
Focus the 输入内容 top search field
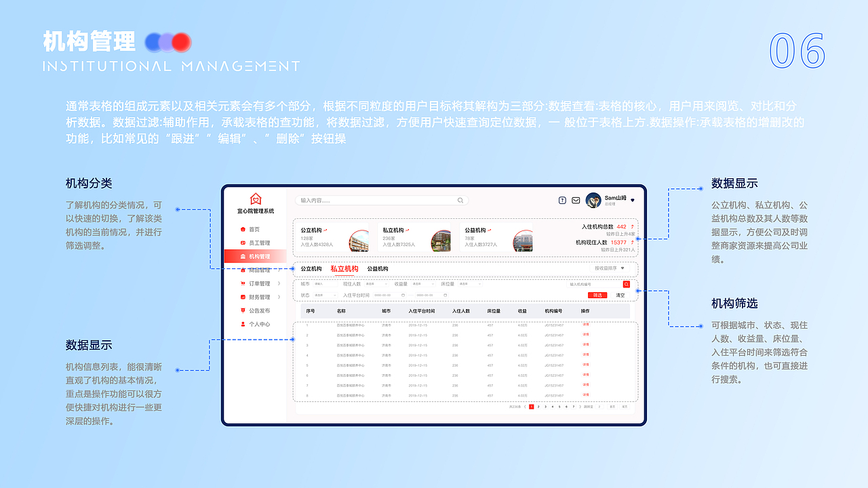click(x=382, y=201)
